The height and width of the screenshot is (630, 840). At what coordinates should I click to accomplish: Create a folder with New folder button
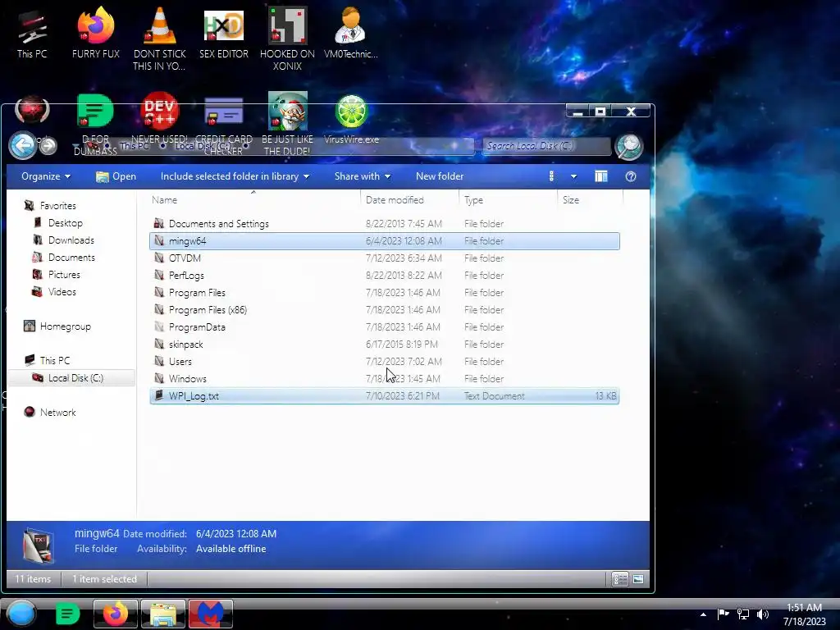tap(440, 176)
